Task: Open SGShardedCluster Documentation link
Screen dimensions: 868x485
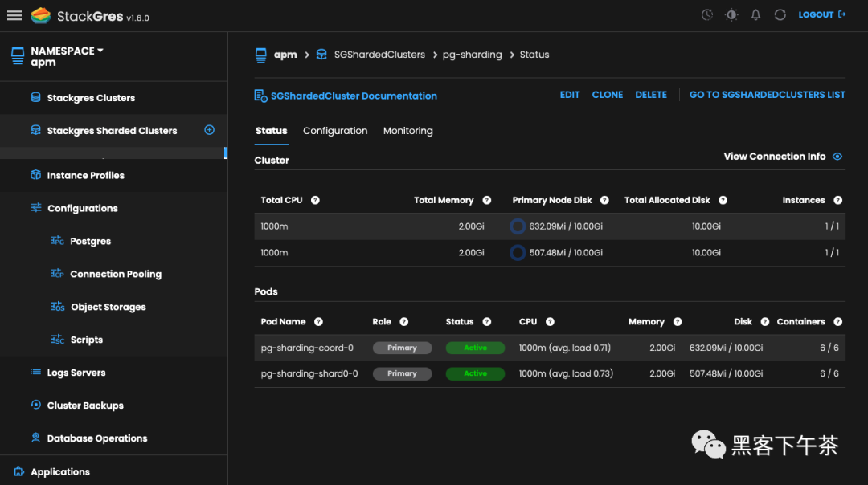Action: pyautogui.click(x=354, y=96)
